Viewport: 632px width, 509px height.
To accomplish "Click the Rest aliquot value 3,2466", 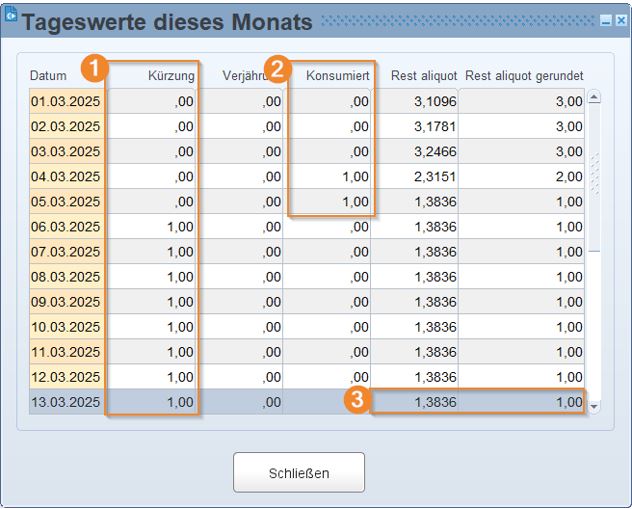I will (414, 152).
